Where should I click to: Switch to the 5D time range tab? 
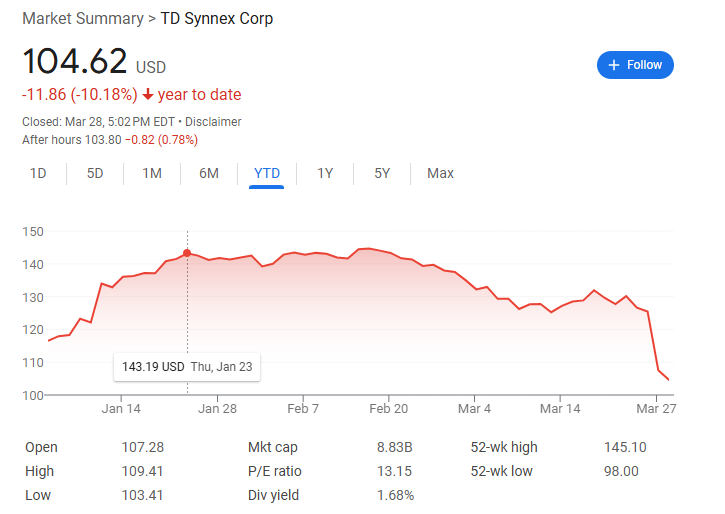pyautogui.click(x=95, y=173)
